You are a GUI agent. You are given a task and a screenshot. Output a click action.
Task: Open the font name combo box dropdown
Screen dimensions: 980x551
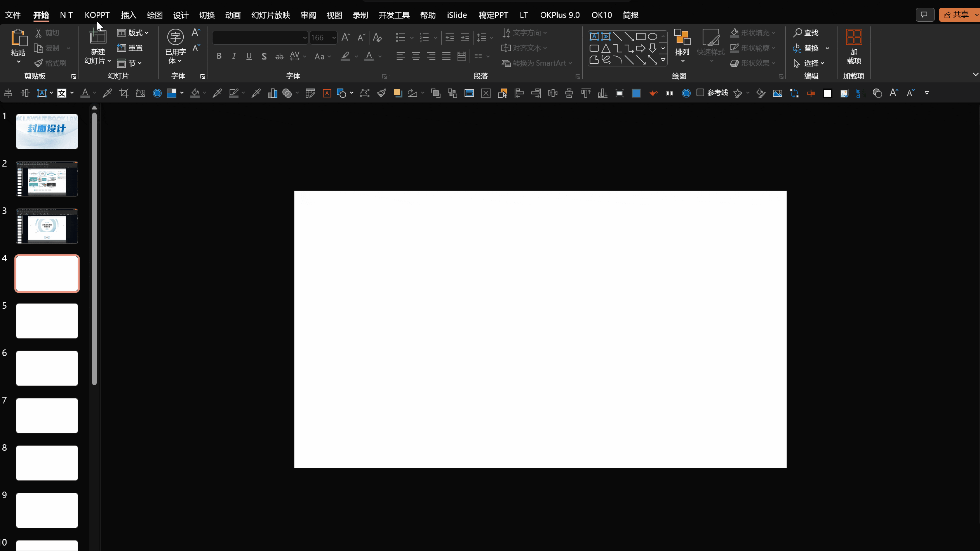305,38
